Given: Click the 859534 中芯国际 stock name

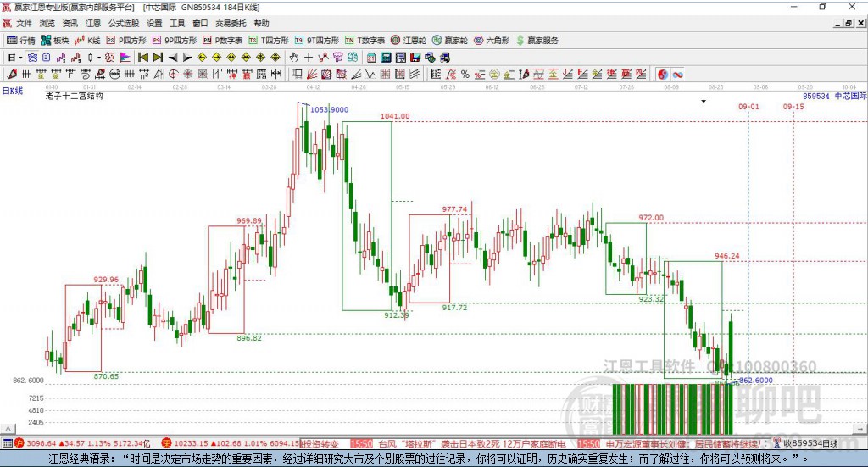Looking at the screenshot, I should point(834,96).
